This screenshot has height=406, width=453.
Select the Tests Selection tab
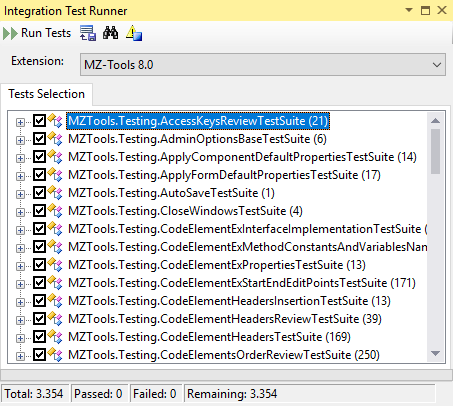click(47, 94)
